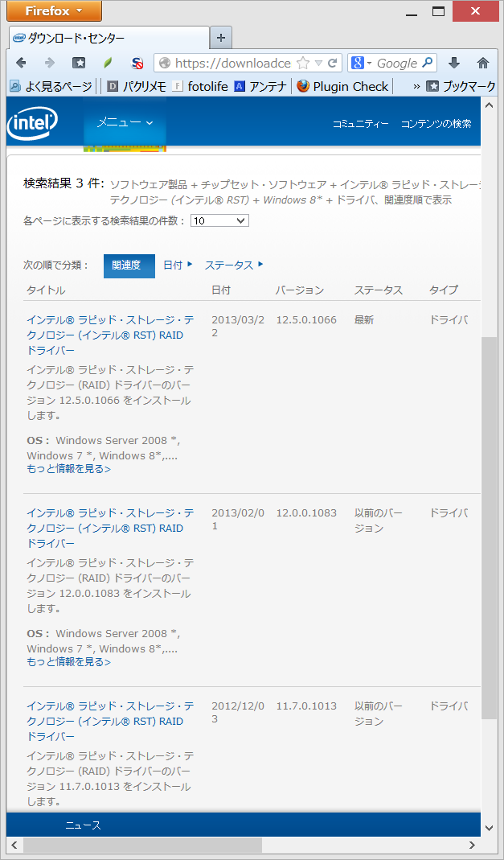504x860 pixels.
Task: Click the バージョン column header
Action: pos(300,290)
